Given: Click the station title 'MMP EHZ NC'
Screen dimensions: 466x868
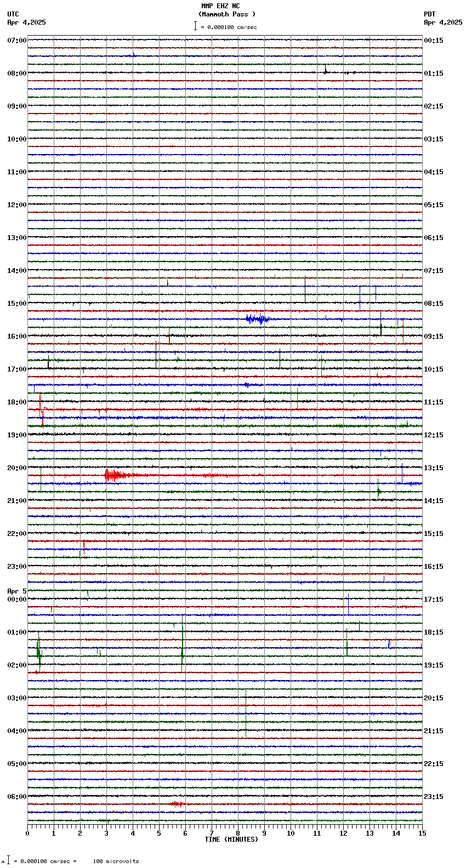Looking at the screenshot, I should [220, 6].
